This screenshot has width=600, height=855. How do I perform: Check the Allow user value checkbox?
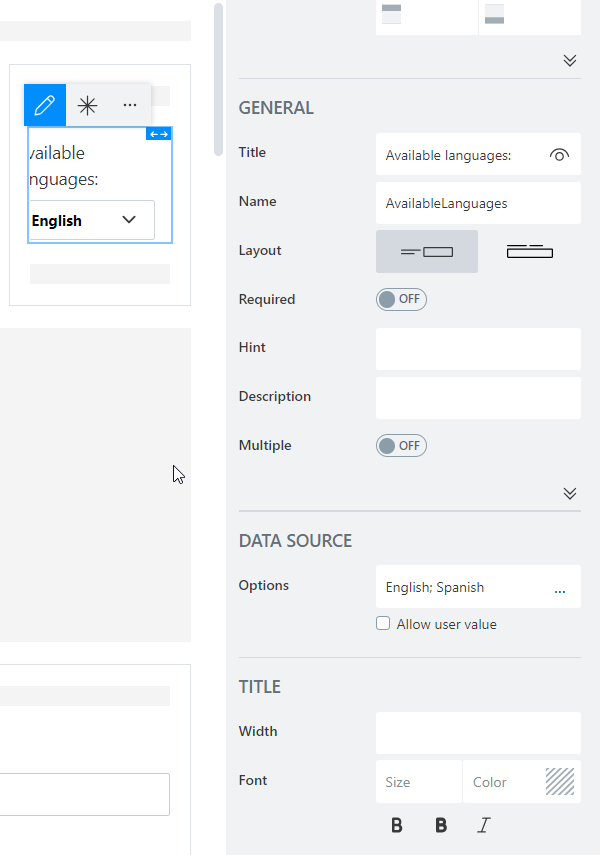pos(383,624)
